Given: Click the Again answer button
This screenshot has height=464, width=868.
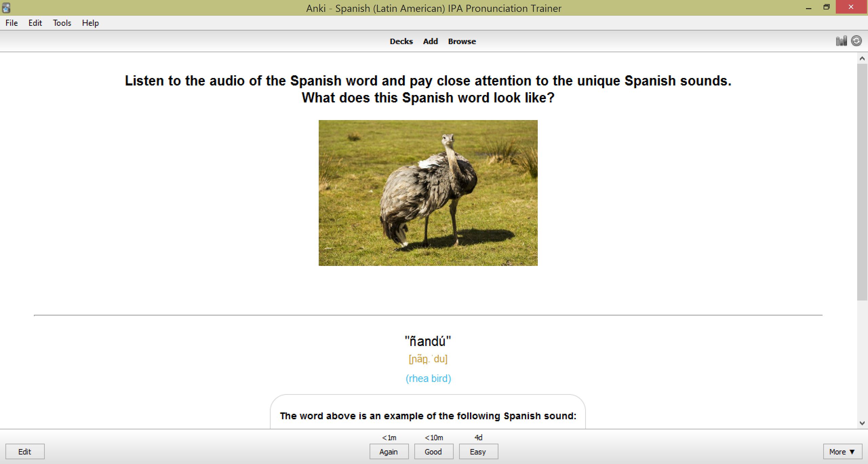Looking at the screenshot, I should pyautogui.click(x=389, y=451).
